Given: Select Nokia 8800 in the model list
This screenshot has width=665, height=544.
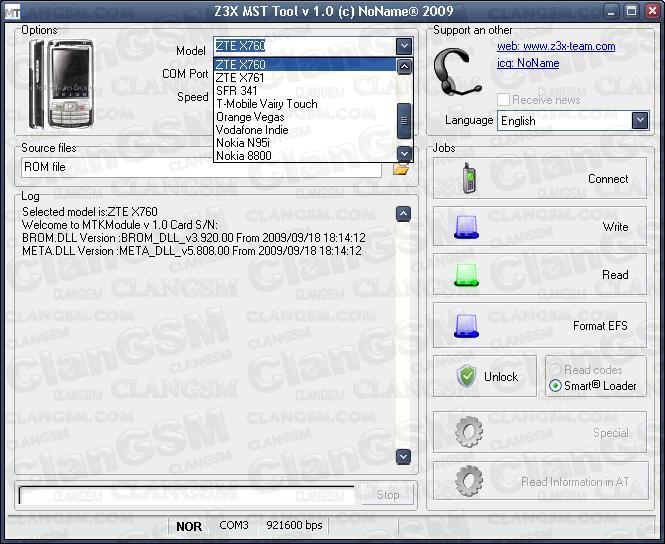Looking at the screenshot, I should point(305,156).
